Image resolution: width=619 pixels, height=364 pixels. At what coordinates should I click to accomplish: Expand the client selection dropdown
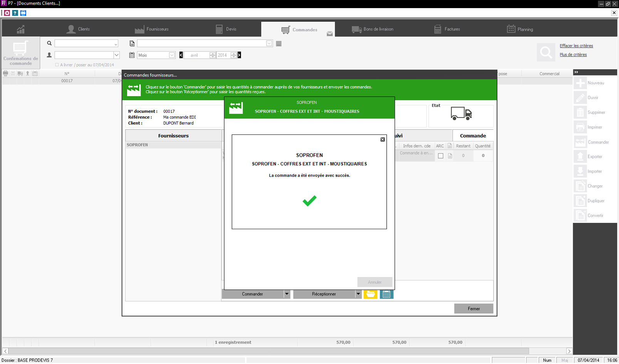116,55
